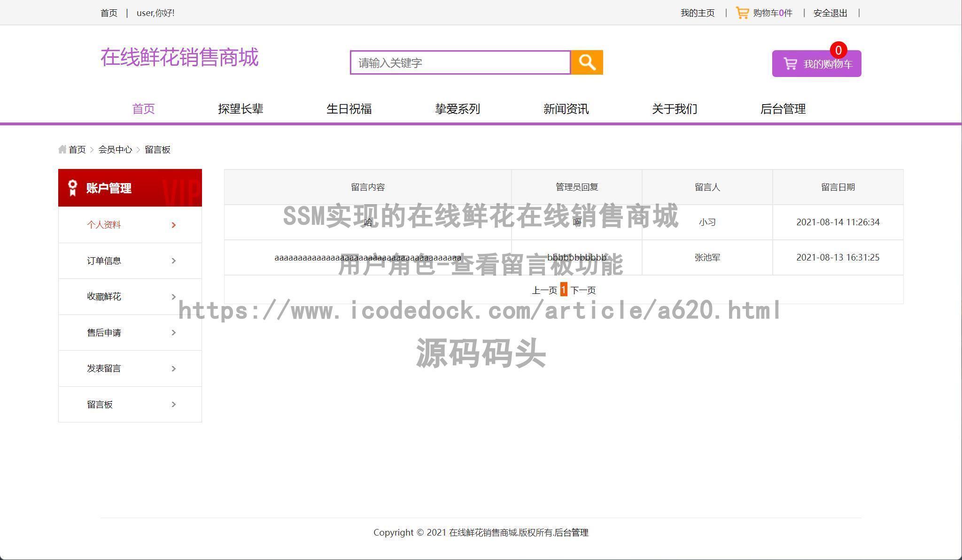Open the 关于我们 navigation tab
The height and width of the screenshot is (560, 962).
click(x=674, y=108)
